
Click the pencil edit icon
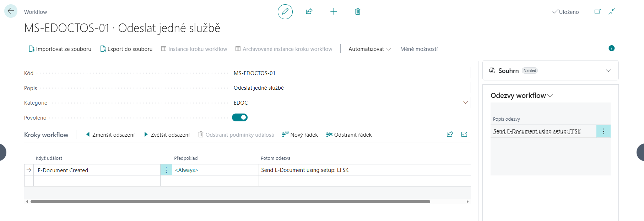coord(285,12)
